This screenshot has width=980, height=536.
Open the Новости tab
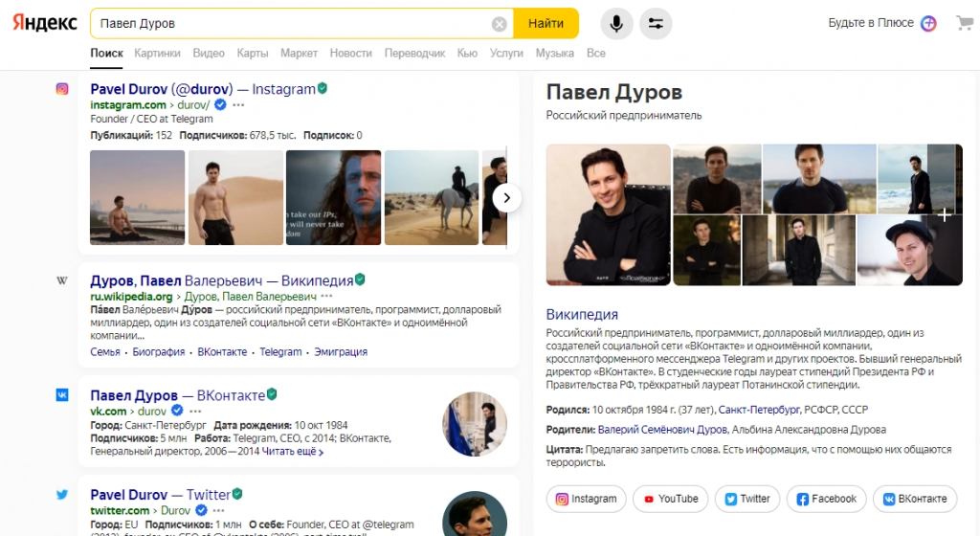pyautogui.click(x=350, y=53)
